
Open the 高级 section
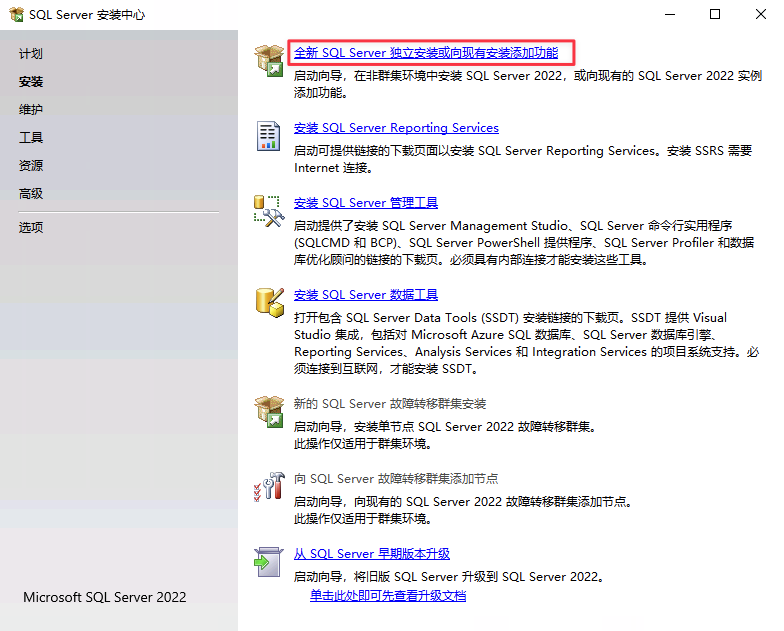pos(31,194)
